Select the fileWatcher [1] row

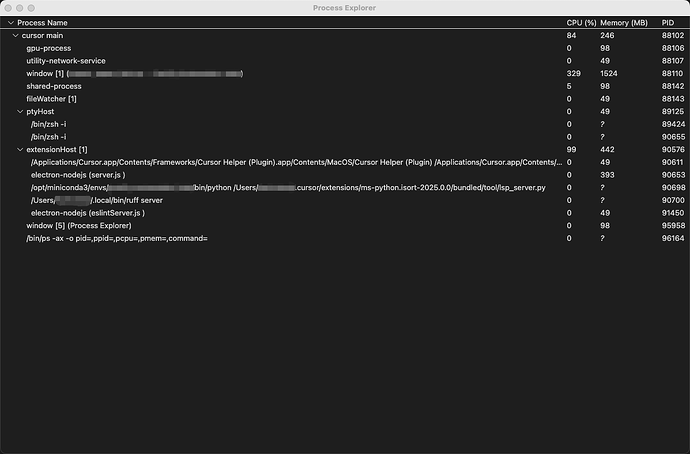point(345,99)
